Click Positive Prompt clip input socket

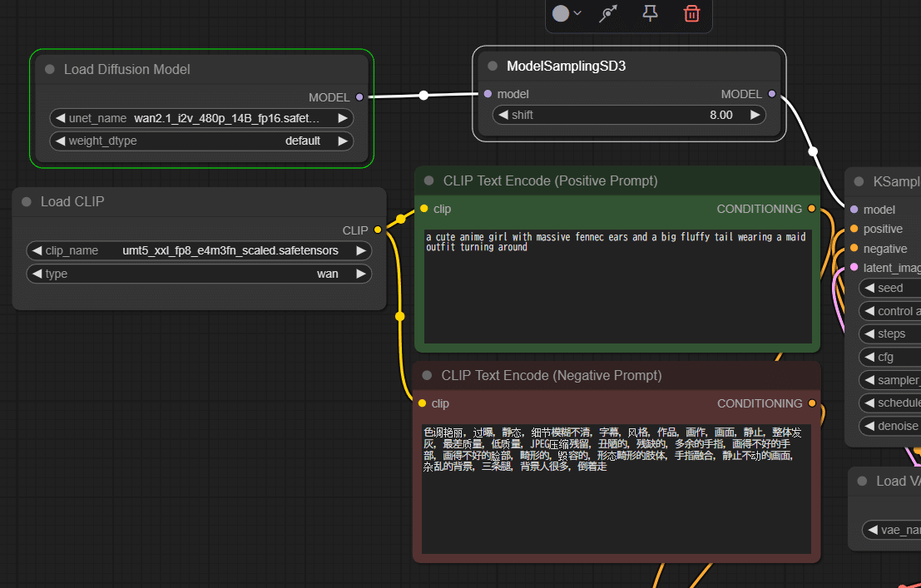(424, 209)
